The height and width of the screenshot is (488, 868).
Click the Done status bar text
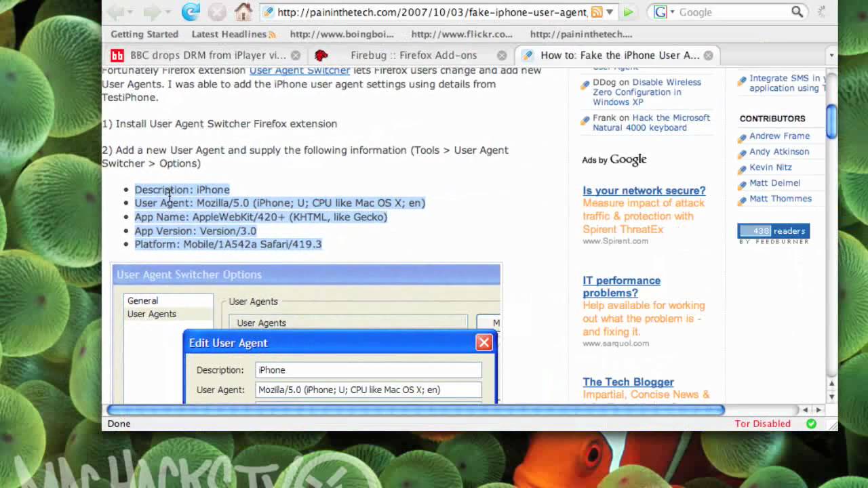(119, 424)
